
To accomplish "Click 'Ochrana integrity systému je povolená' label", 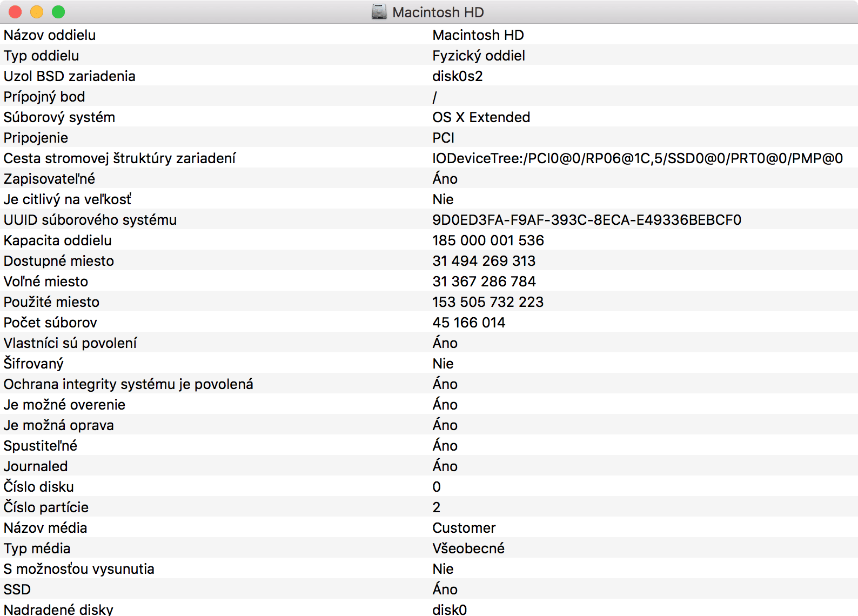I will (129, 384).
